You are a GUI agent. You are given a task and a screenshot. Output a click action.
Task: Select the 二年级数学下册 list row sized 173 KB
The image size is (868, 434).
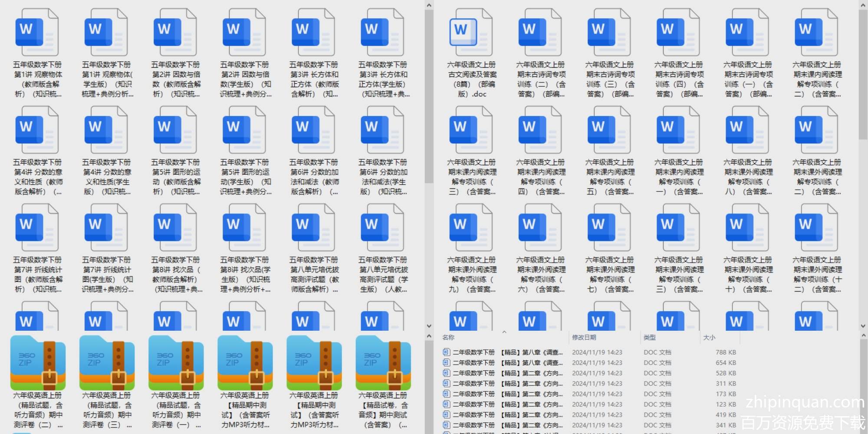(508, 394)
